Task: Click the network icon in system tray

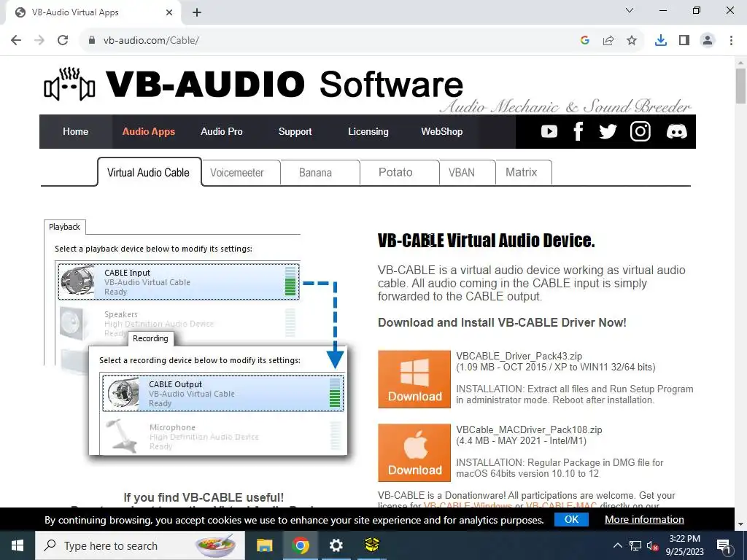Action: click(x=635, y=545)
